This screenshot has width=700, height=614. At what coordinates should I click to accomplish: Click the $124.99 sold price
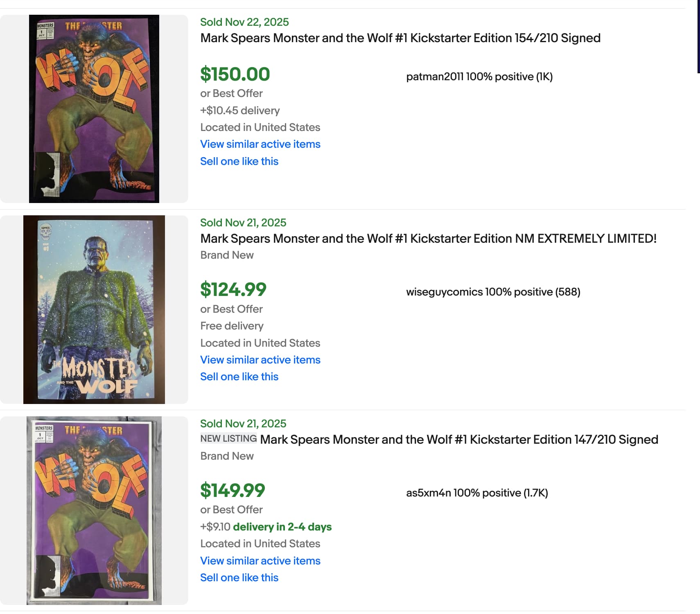[x=233, y=290]
